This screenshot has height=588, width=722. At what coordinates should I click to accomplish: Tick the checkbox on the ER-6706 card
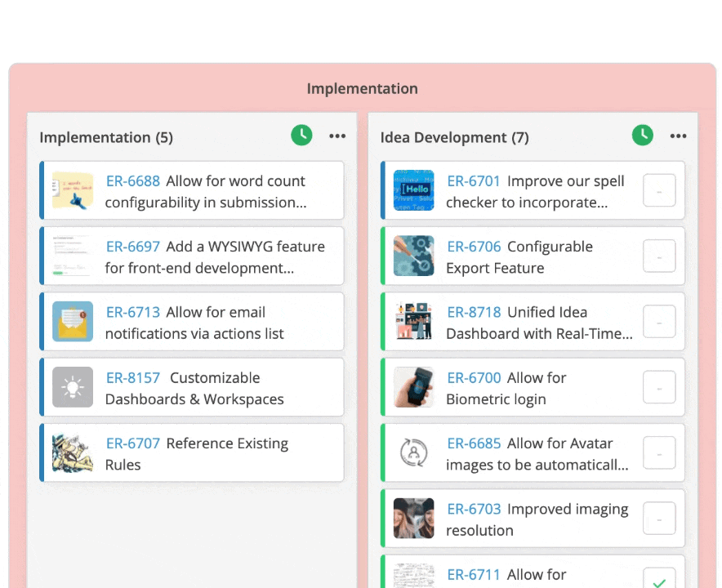(x=659, y=256)
